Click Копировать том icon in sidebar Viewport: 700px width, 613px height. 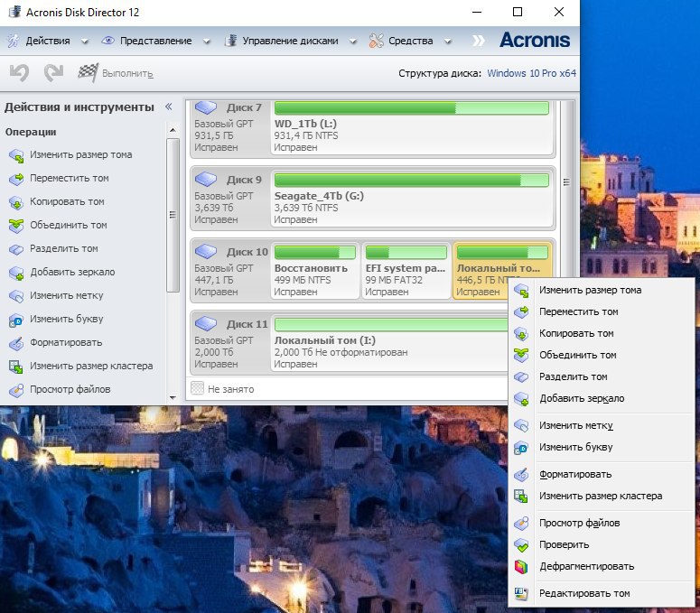pos(16,202)
